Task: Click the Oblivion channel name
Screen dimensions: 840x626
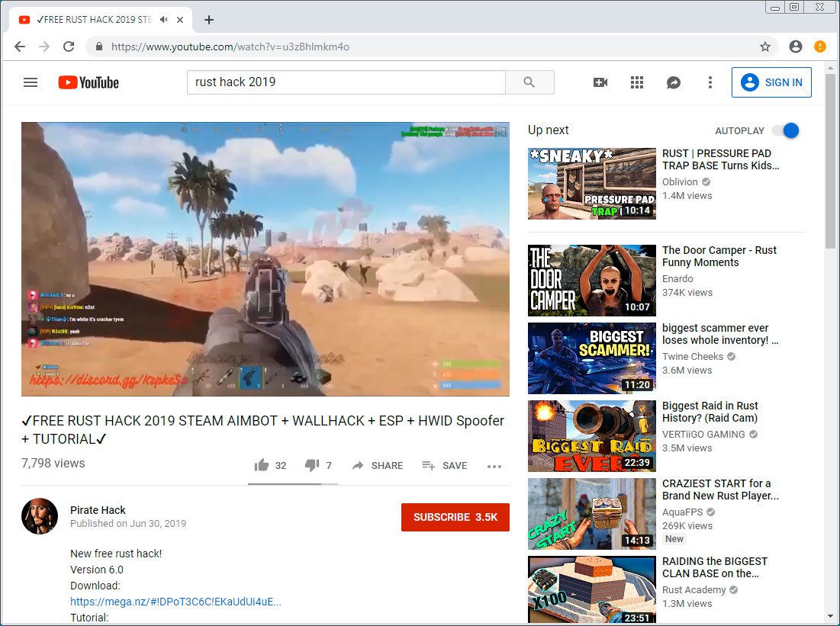Action: click(680, 182)
